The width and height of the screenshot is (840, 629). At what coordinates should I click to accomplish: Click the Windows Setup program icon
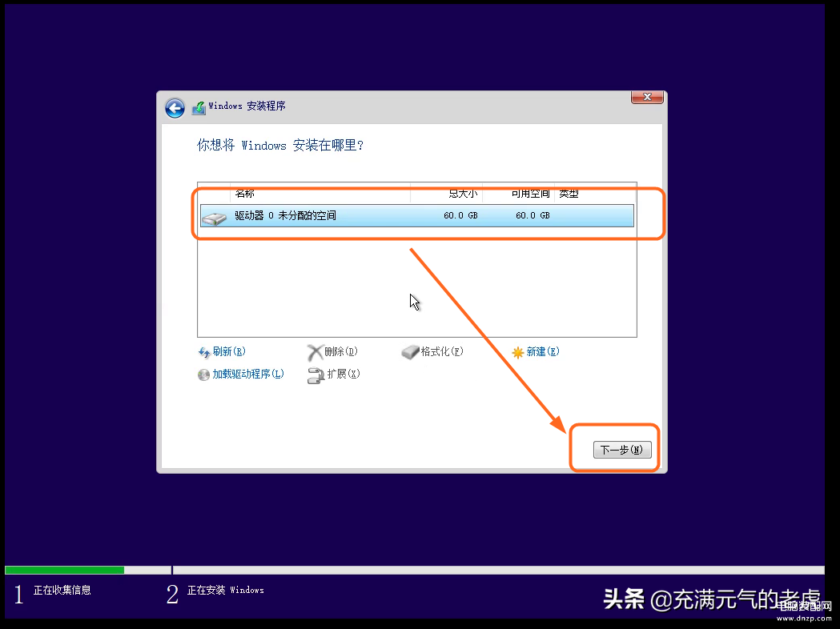tap(199, 107)
